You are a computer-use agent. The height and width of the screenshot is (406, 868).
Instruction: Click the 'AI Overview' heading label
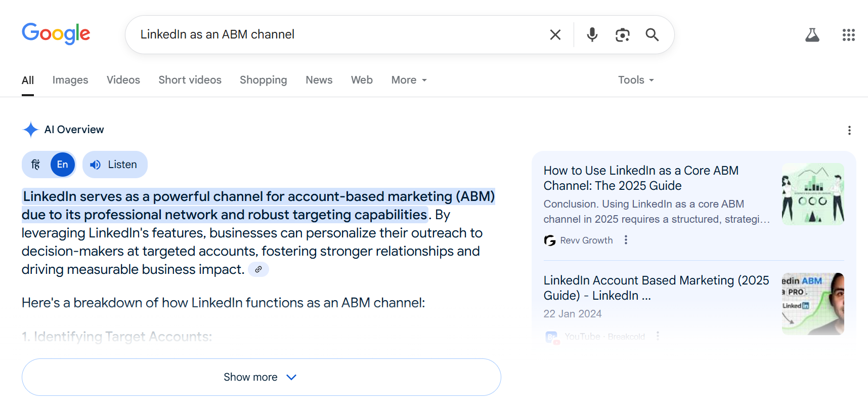[x=74, y=130]
